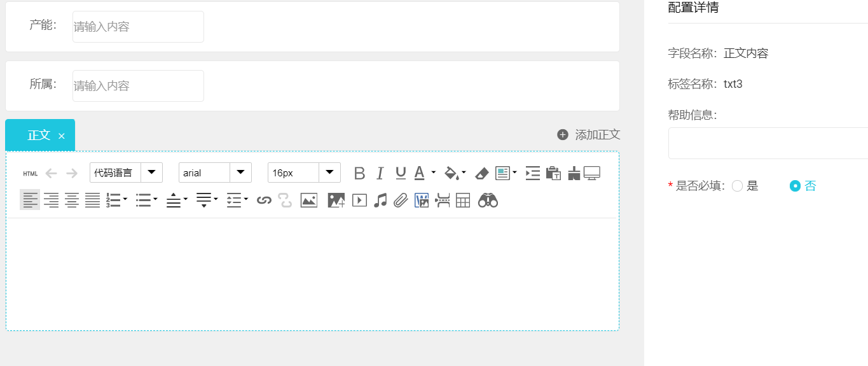
Task: Toggle italic formatting
Action: (x=380, y=173)
